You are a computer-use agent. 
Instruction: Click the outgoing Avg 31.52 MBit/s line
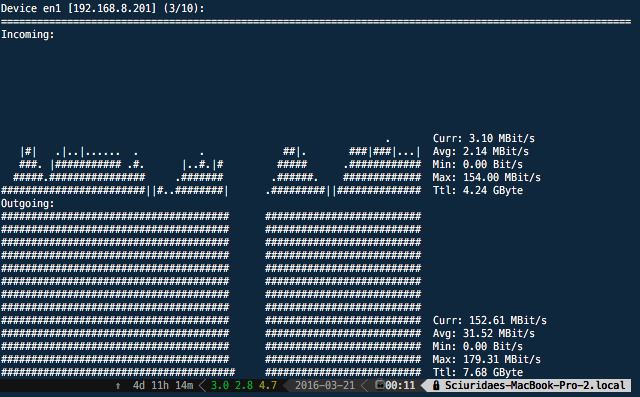(x=484, y=333)
